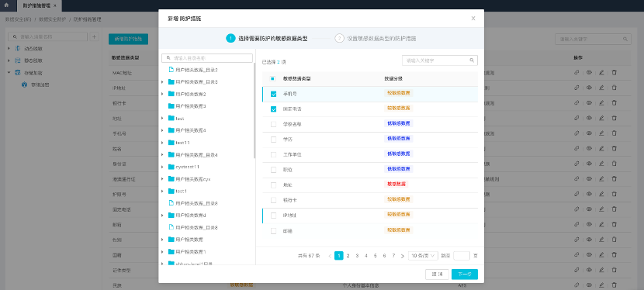Click the 下一步 button
The height and width of the screenshot is (290, 644).
(x=465, y=274)
